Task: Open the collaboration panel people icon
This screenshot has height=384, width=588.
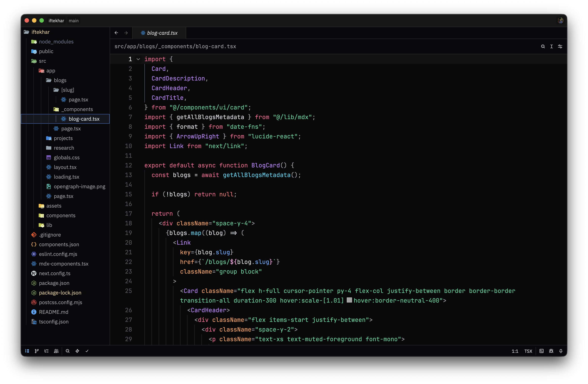Action: coord(56,351)
